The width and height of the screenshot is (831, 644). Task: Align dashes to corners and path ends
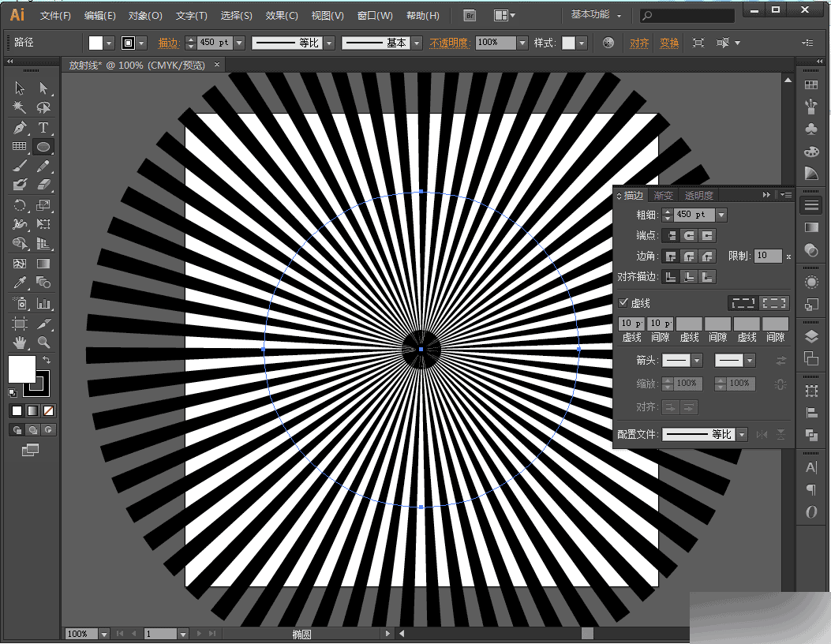tap(773, 302)
